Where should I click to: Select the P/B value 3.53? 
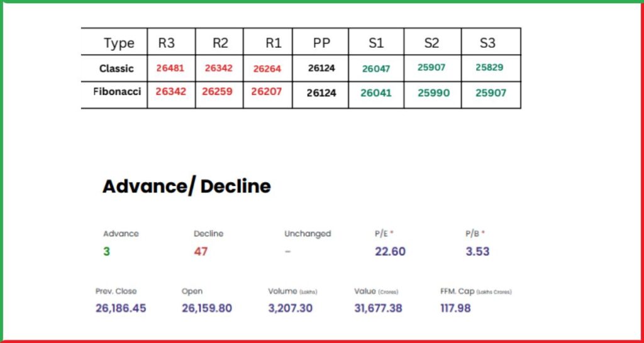click(x=478, y=251)
